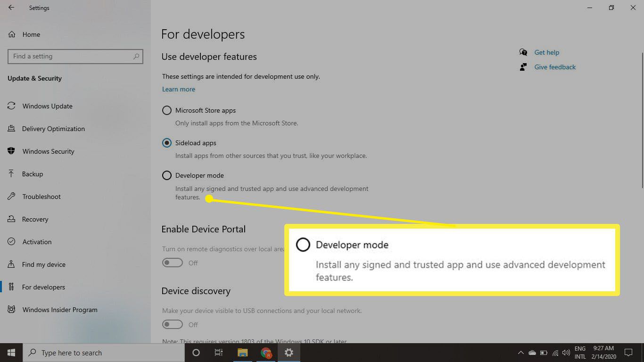Select the Developer mode radio button
The height and width of the screenshot is (362, 644).
click(167, 175)
